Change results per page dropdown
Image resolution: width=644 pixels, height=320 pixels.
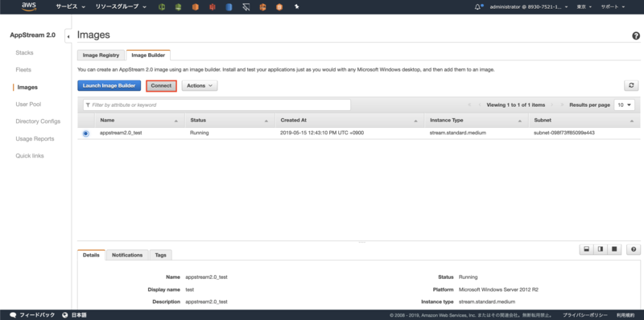coord(624,105)
